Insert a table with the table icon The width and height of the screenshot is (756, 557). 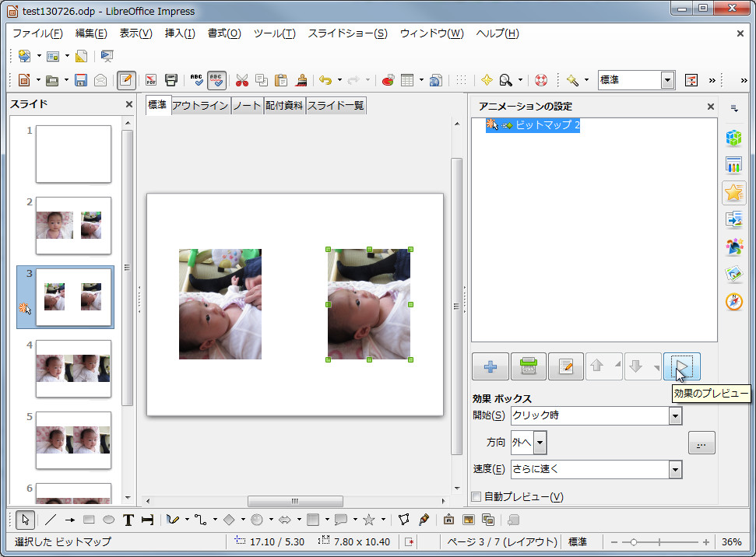click(407, 80)
